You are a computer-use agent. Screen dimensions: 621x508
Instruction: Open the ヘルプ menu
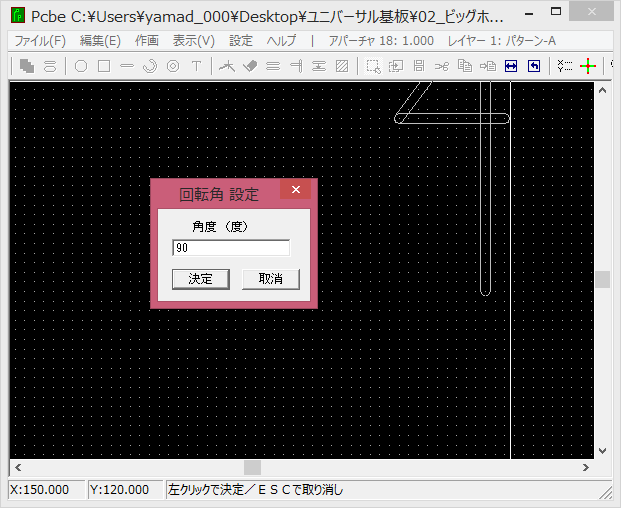(x=281, y=41)
